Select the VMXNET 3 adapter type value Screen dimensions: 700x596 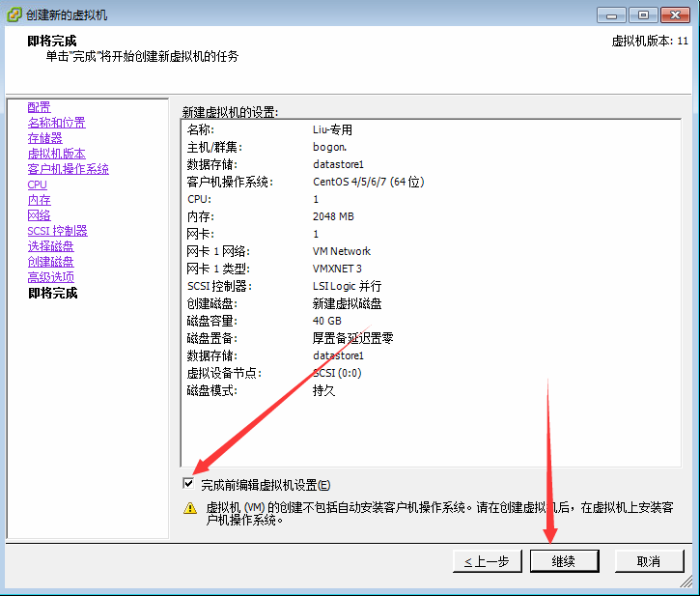point(337,269)
